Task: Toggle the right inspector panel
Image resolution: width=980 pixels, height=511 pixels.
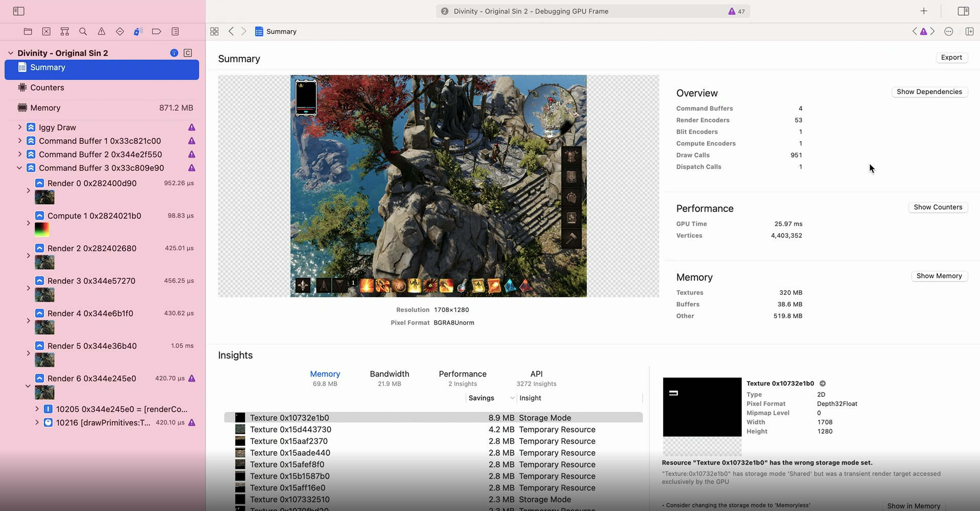Action: point(963,11)
